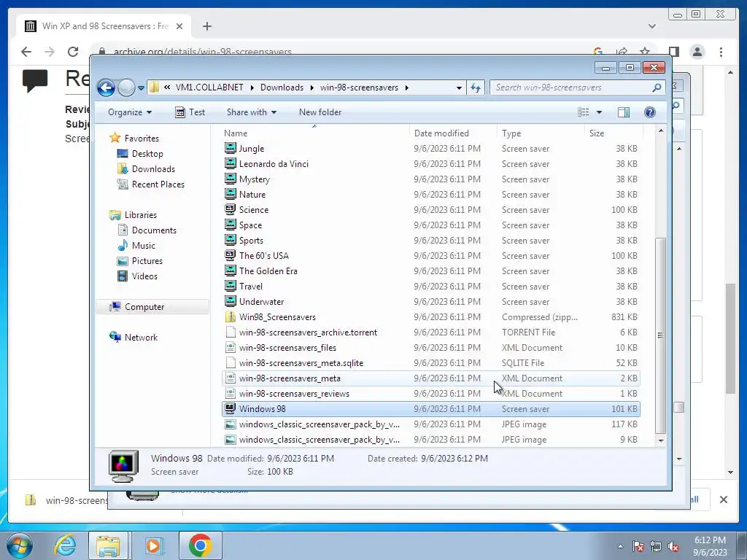Screen dimensions: 747x560
Task: Open the view options dropdown arrow
Action: click(599, 112)
